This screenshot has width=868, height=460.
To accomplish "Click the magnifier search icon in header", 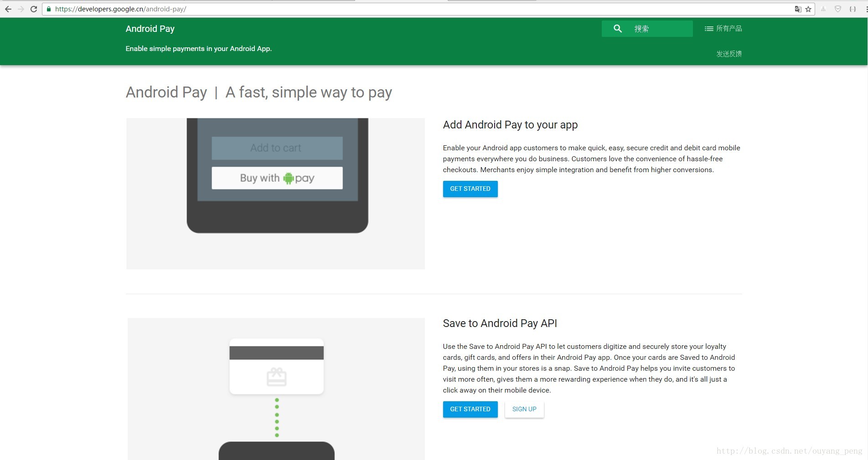I will coord(618,29).
